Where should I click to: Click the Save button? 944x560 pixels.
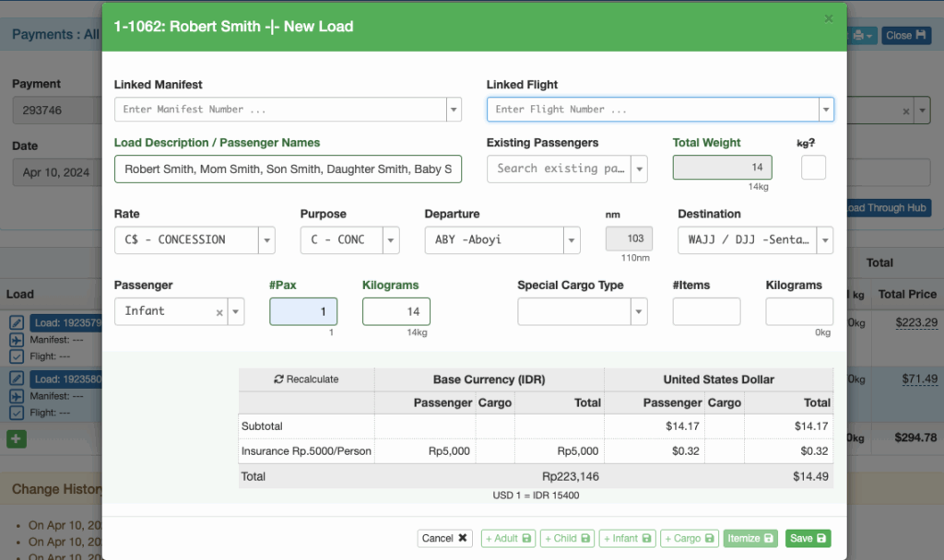(808, 539)
